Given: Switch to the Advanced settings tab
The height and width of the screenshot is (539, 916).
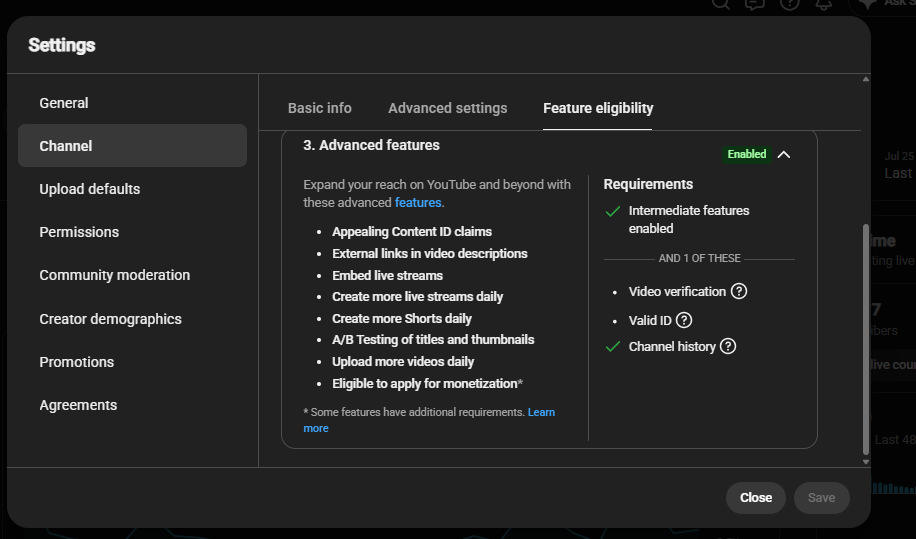Looking at the screenshot, I should coord(447,108).
